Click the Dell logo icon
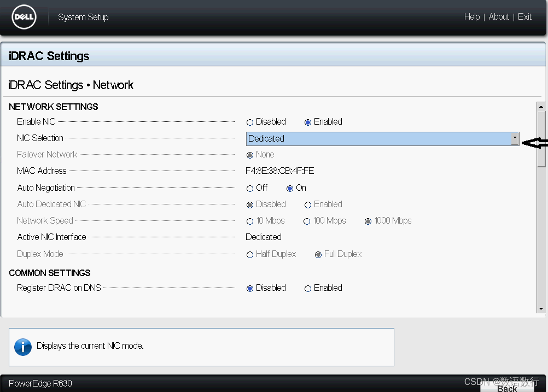 coord(24,17)
